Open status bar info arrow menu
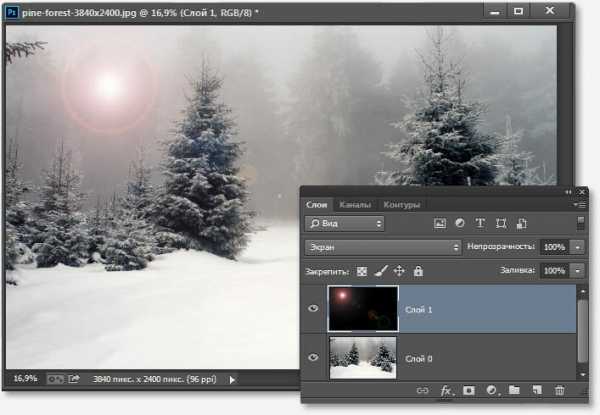Viewport: 600px width, 415px height. click(x=232, y=380)
